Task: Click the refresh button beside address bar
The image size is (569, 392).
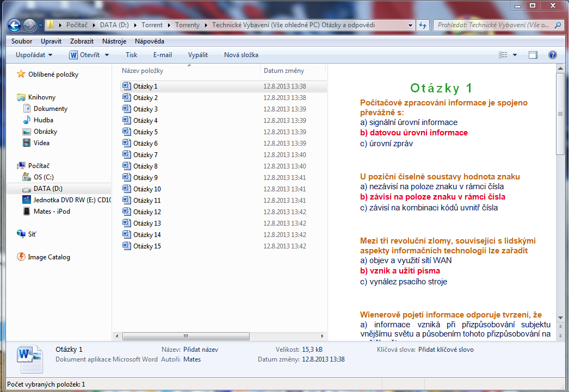Action: point(423,25)
